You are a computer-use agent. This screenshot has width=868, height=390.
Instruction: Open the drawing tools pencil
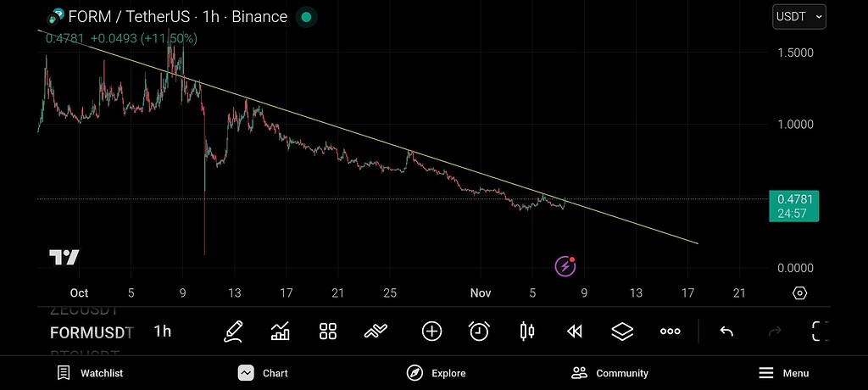coord(233,331)
